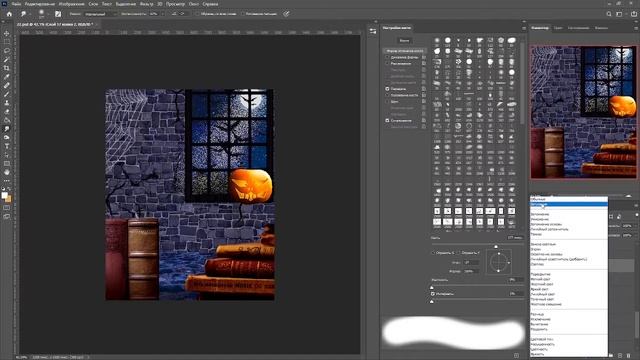640x360 pixels.
Task: Open the Smudge tool preset picker arrow
Action: pos(30,14)
